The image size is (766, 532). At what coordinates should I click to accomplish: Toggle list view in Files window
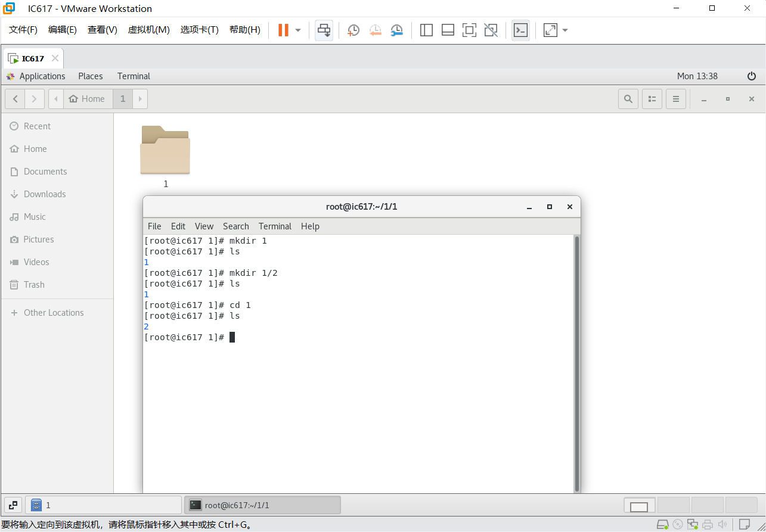point(652,99)
